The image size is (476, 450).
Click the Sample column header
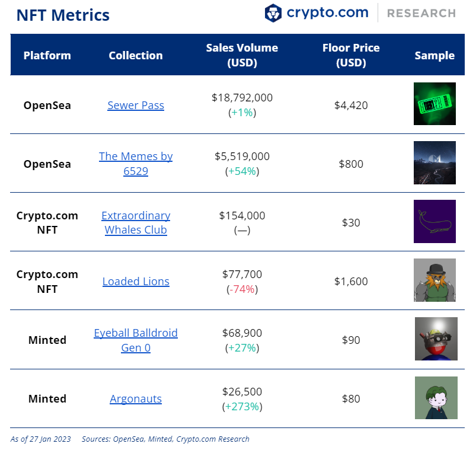[x=435, y=55]
